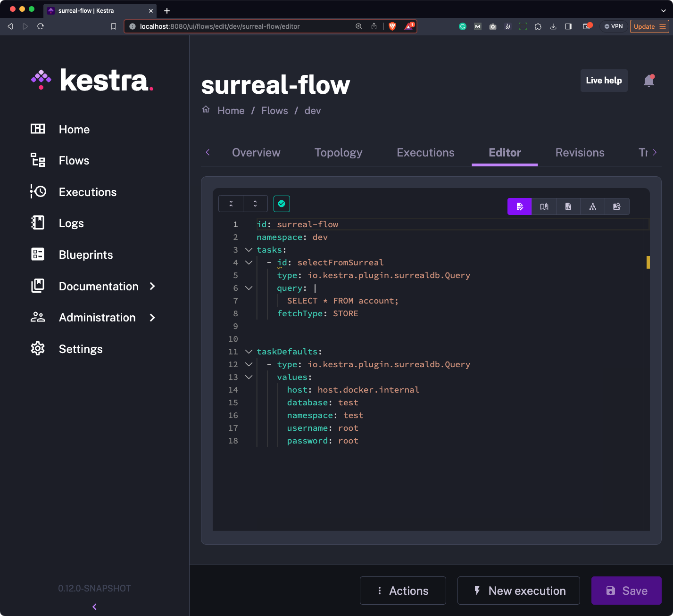The width and height of the screenshot is (673, 616).
Task: Open Logs from the sidebar
Action: (x=71, y=223)
